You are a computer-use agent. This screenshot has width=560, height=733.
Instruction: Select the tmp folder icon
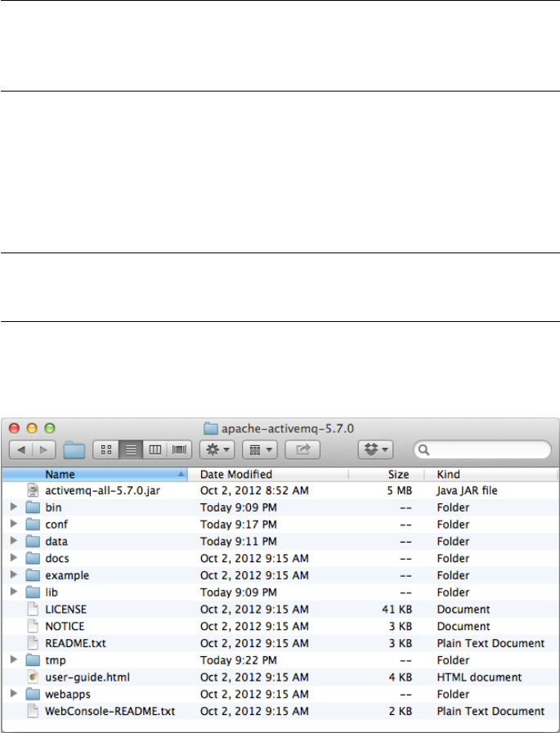tap(33, 660)
